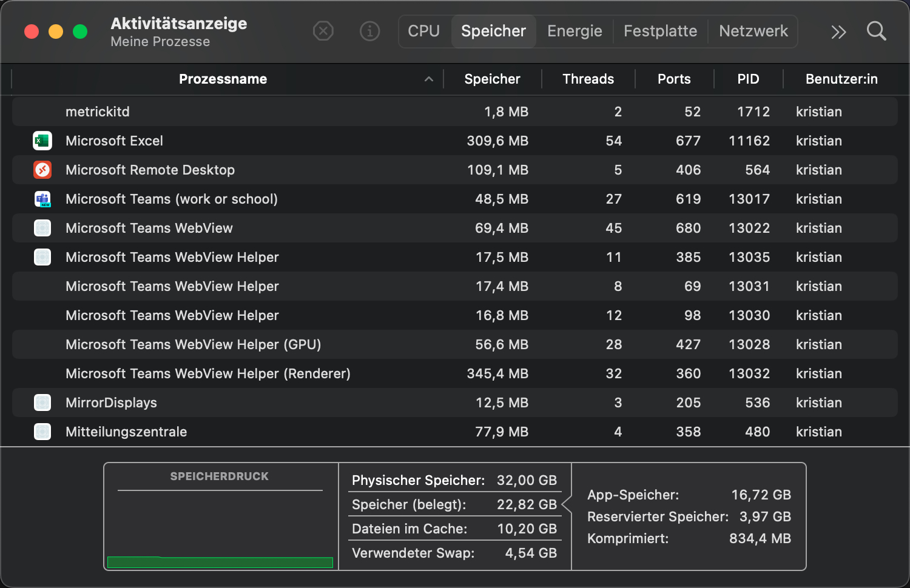Viewport: 910px width, 588px height.
Task: Click the MirrorDisplays process icon
Action: coord(42,403)
